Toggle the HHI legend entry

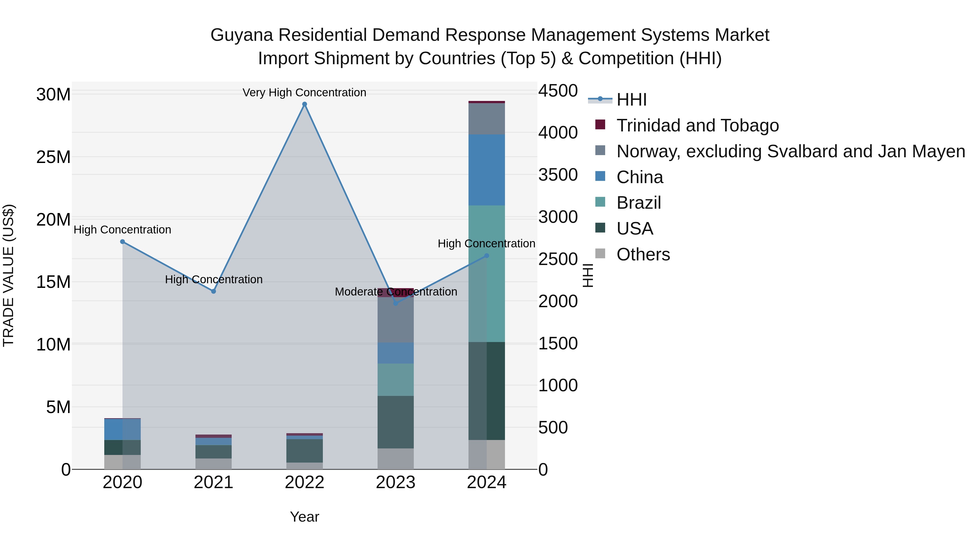617,100
